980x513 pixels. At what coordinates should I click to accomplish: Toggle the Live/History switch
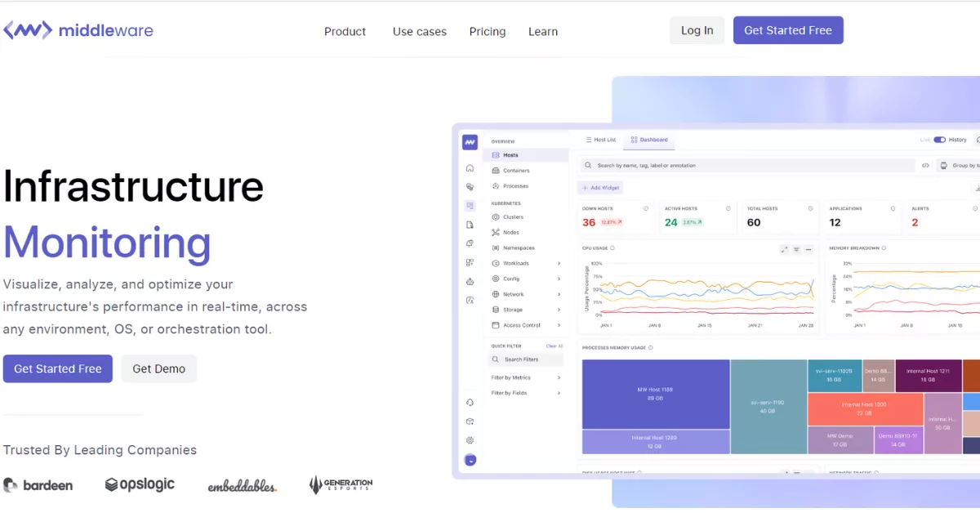(x=939, y=140)
